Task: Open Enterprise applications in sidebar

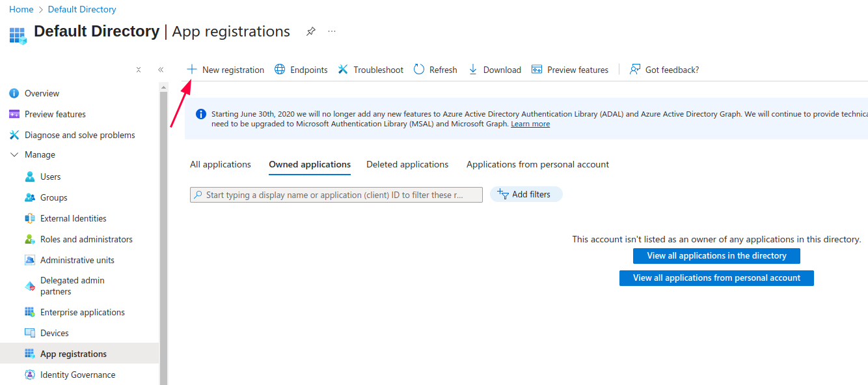Action: point(82,313)
